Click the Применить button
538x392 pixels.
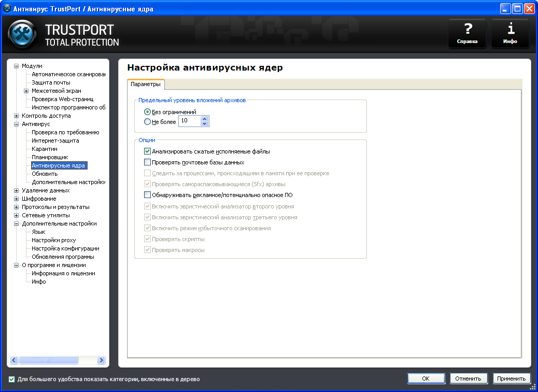[x=511, y=379]
